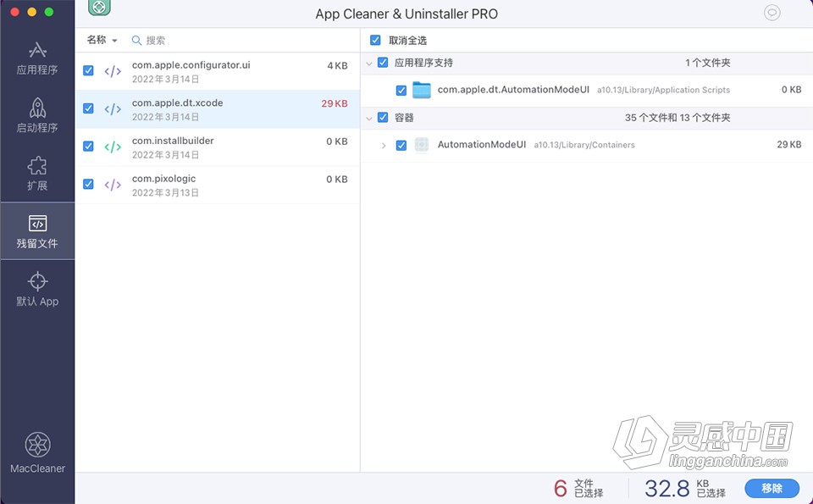Toggle the 取消全选 select-all checkbox
The image size is (813, 504).
pyautogui.click(x=374, y=39)
